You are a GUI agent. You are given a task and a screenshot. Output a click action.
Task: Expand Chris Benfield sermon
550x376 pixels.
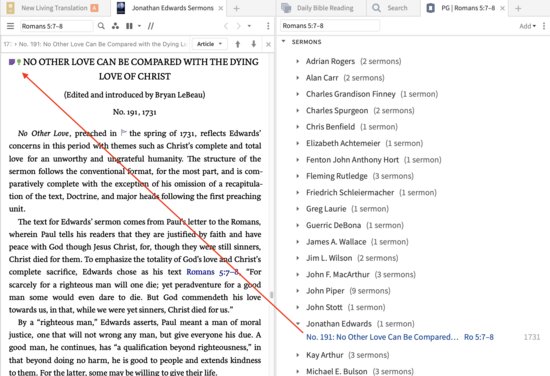[x=297, y=127]
